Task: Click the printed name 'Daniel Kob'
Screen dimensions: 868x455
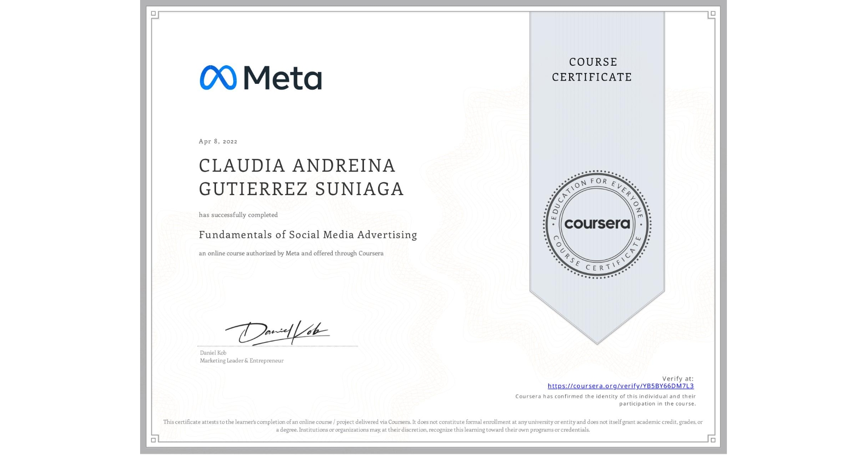Action: point(213,353)
